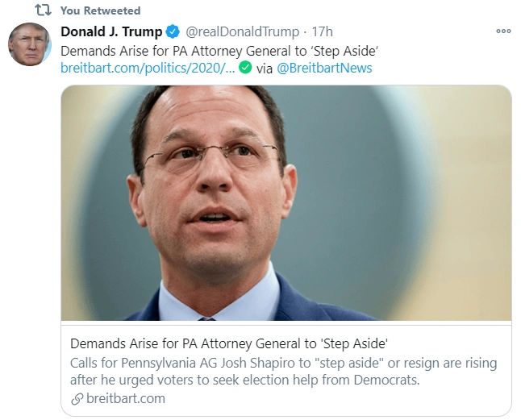Open the tweet's three-dot More menu
The height and width of the screenshot is (420, 521).
click(503, 31)
